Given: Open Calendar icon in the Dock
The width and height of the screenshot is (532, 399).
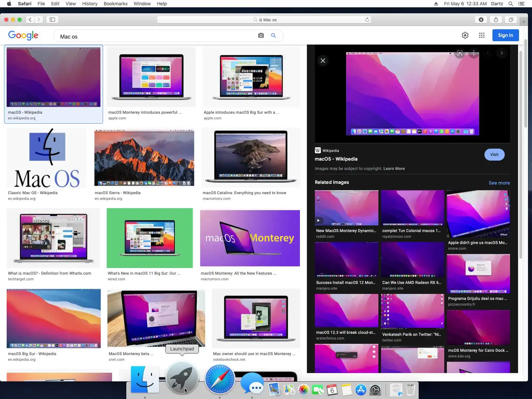Looking at the screenshot, I should (x=332, y=390).
